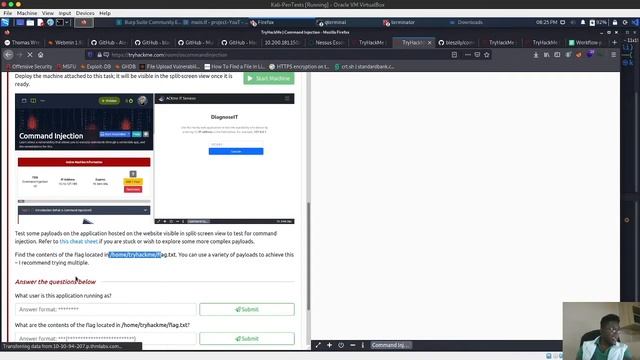Show machine info with the i icon
The width and height of the screenshot is (640, 360).
tap(362, 345)
